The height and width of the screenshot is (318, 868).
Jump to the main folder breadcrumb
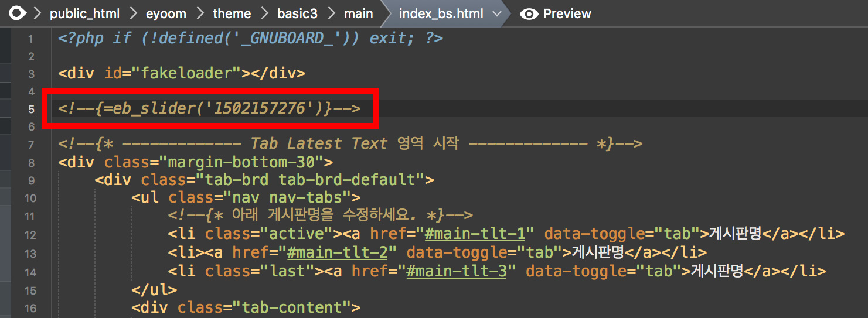[x=359, y=13]
